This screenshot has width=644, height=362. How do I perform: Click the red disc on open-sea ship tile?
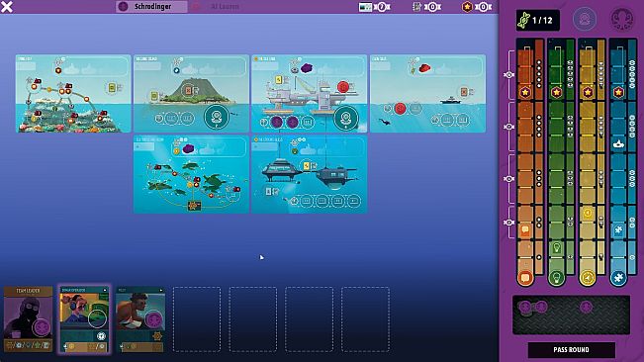point(400,109)
